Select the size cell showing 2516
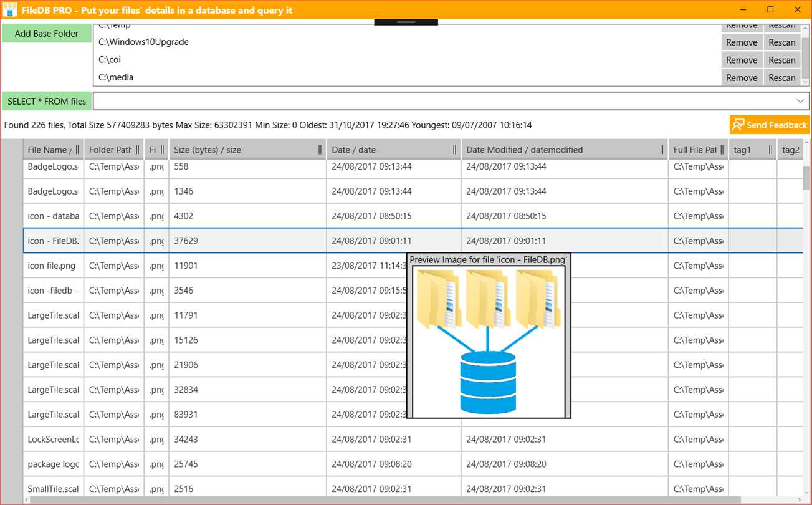 (x=247, y=488)
